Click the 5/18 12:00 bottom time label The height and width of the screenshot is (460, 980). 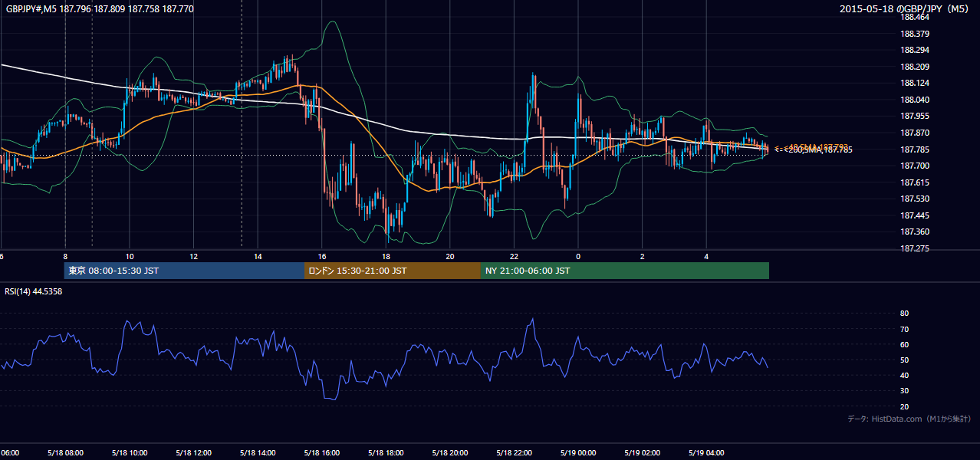click(x=193, y=452)
